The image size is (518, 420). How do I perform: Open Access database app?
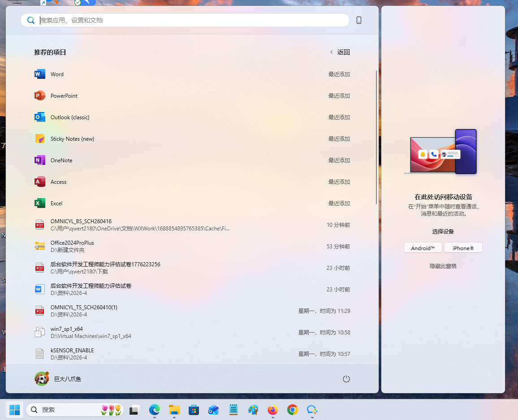(58, 182)
